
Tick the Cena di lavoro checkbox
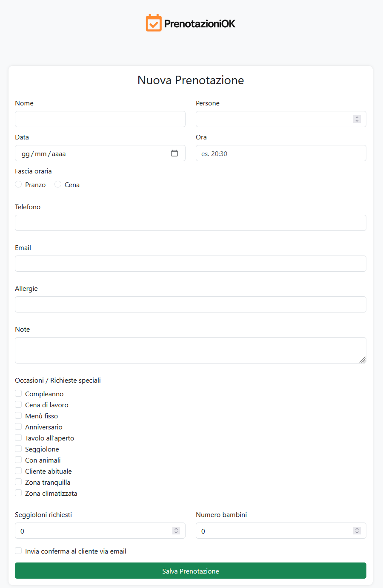pyautogui.click(x=18, y=404)
